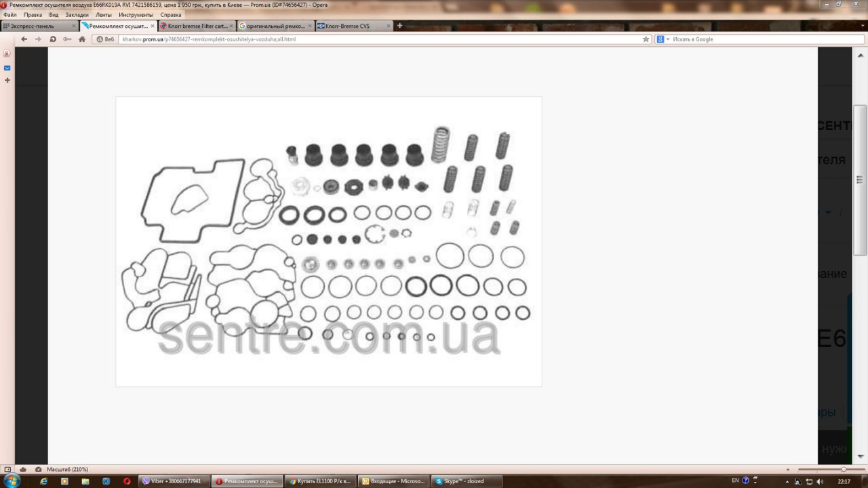Click the address bar URL field
Image resolution: width=868 pixels, height=488 pixels.
coord(380,39)
